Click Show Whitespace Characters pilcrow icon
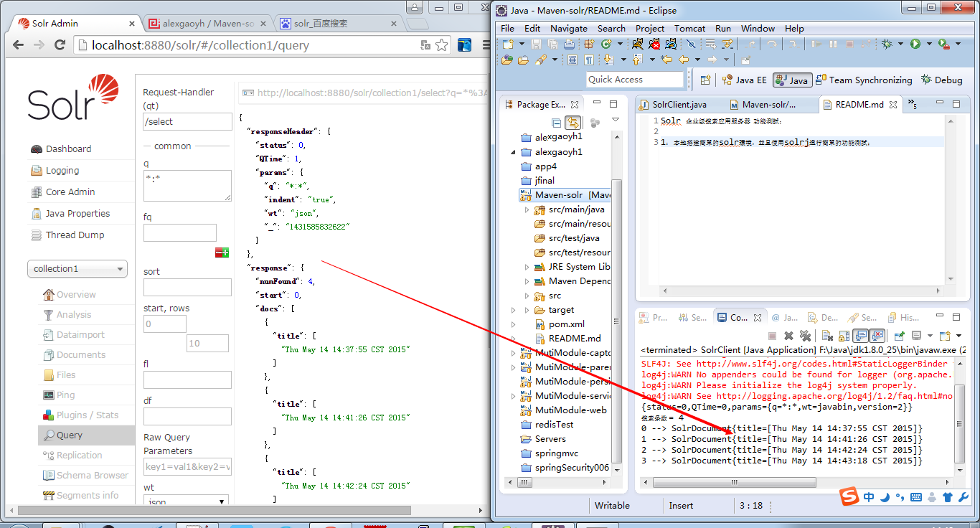This screenshot has width=980, height=528. (589, 60)
